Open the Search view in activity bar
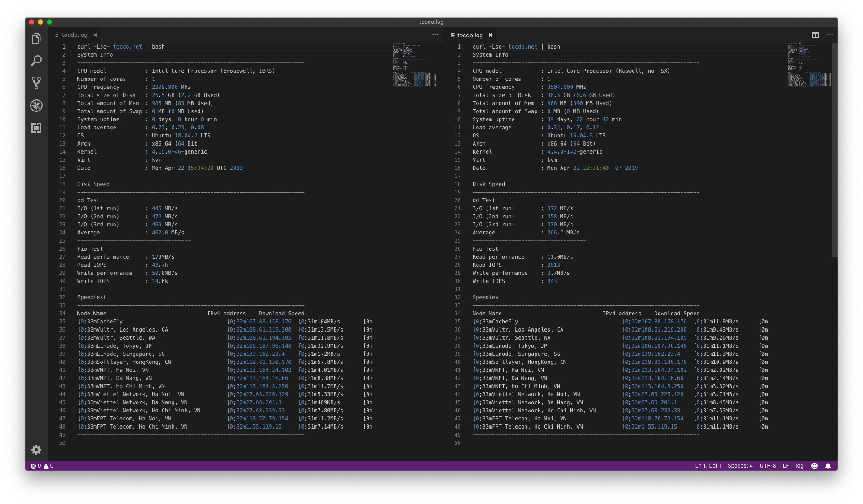Image resolution: width=863 pixels, height=504 pixels. (36, 61)
